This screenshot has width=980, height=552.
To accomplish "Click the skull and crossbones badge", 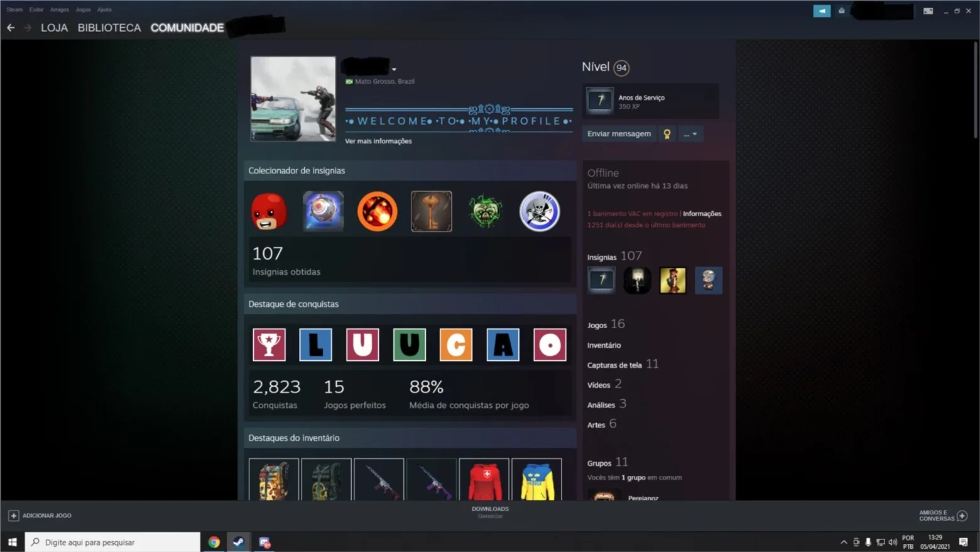I will point(540,211).
